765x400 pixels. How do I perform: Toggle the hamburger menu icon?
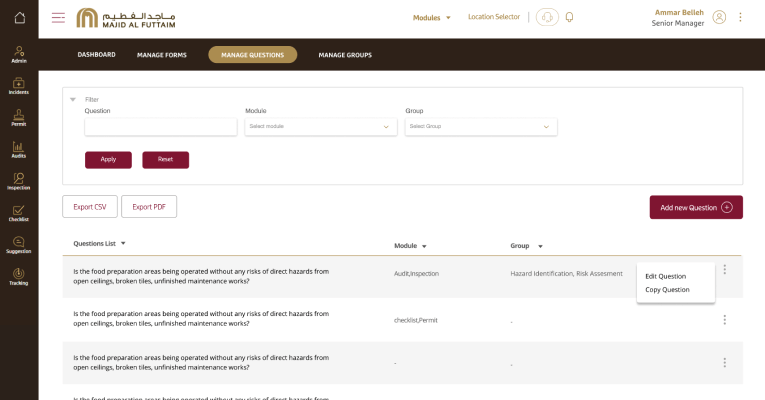coord(58,17)
